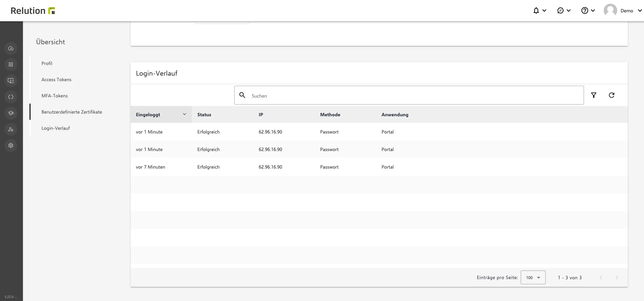Select Login-Verlauf menu item
The image size is (644, 301).
[55, 128]
